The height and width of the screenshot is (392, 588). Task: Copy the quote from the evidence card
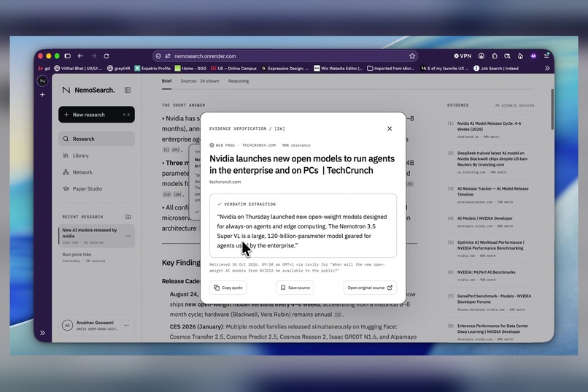click(x=228, y=288)
